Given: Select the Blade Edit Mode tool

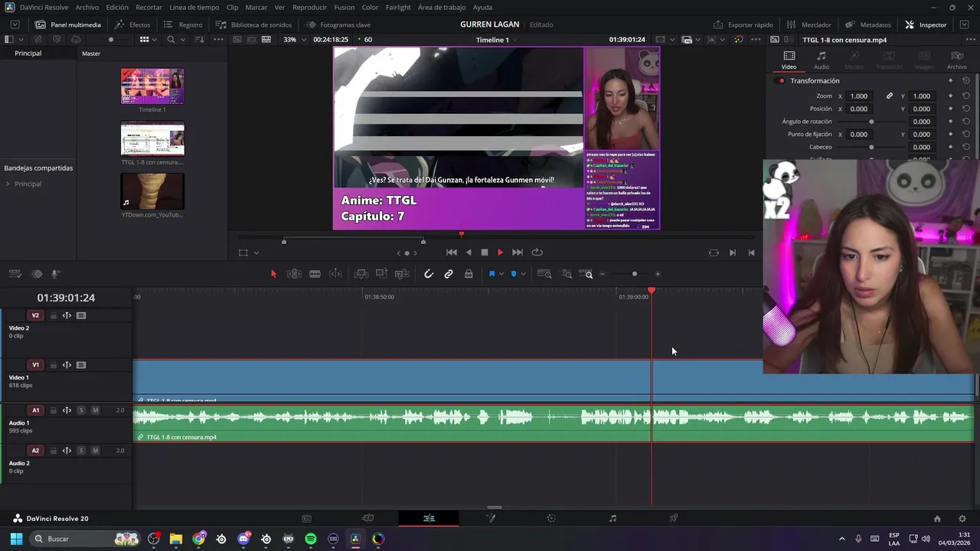Looking at the screenshot, I should [x=315, y=274].
